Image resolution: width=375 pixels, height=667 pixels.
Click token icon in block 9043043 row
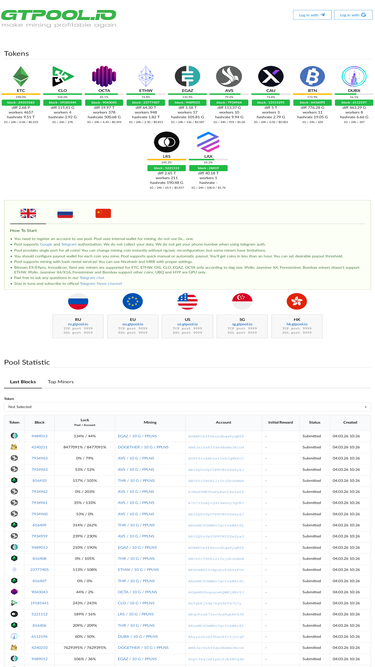[14, 591]
